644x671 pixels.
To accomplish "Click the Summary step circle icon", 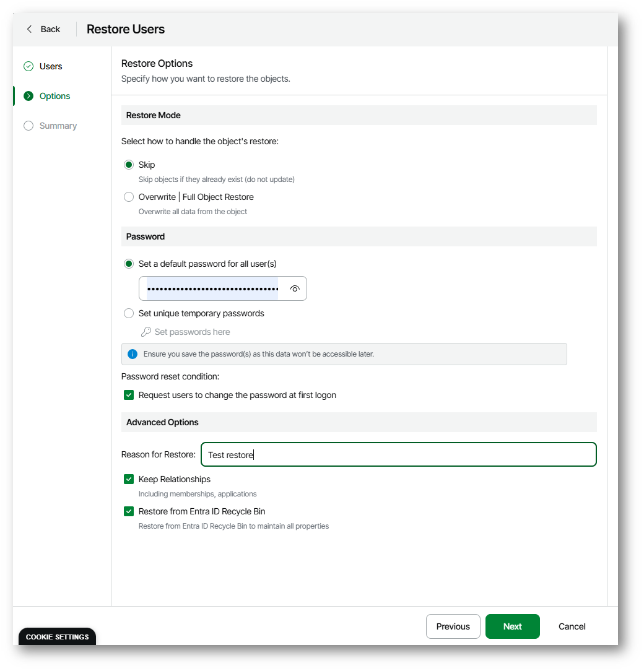I will pyautogui.click(x=28, y=126).
